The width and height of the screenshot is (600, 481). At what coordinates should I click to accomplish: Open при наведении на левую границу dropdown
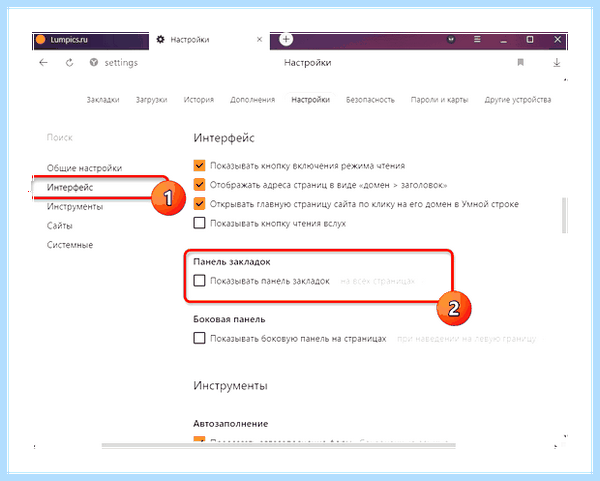click(x=469, y=339)
